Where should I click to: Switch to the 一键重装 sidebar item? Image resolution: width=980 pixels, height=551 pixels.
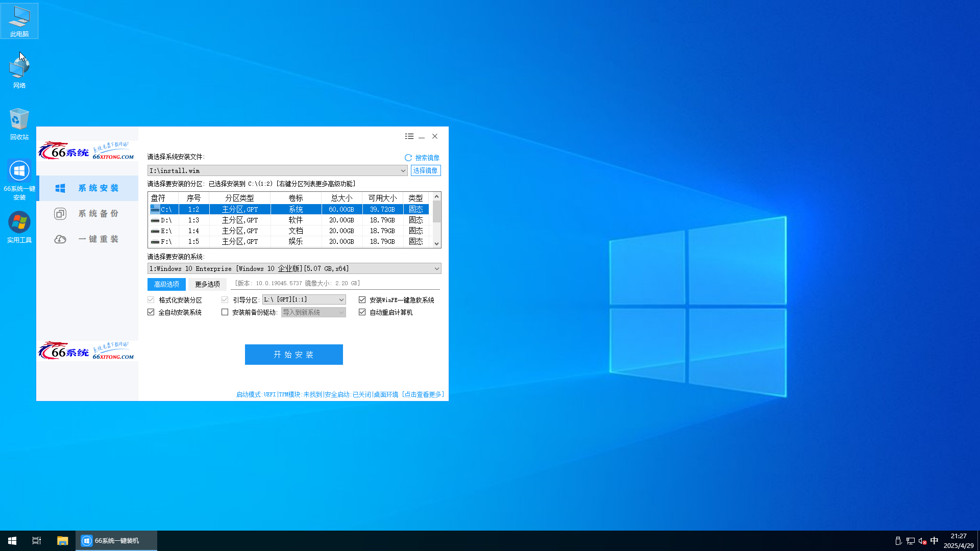[87, 239]
